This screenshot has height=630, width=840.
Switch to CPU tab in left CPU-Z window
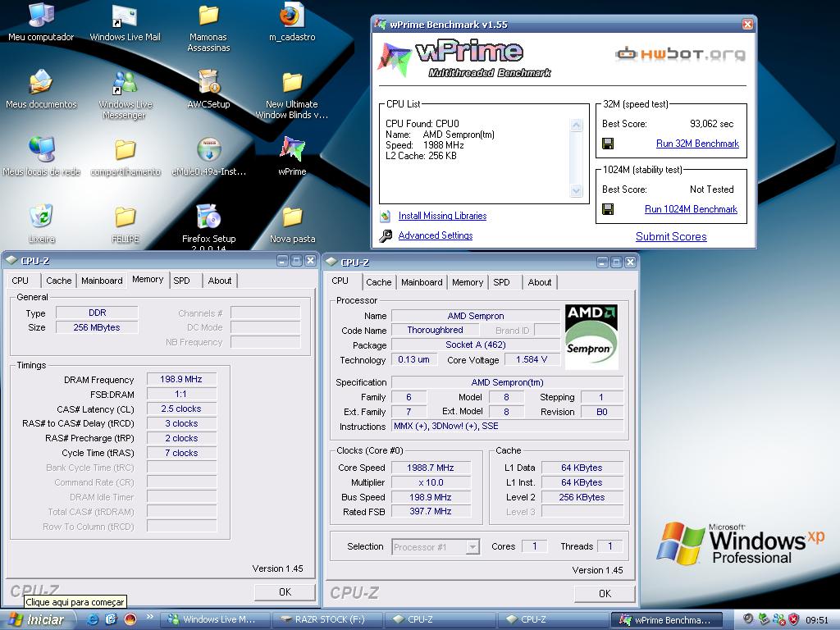pyautogui.click(x=21, y=281)
